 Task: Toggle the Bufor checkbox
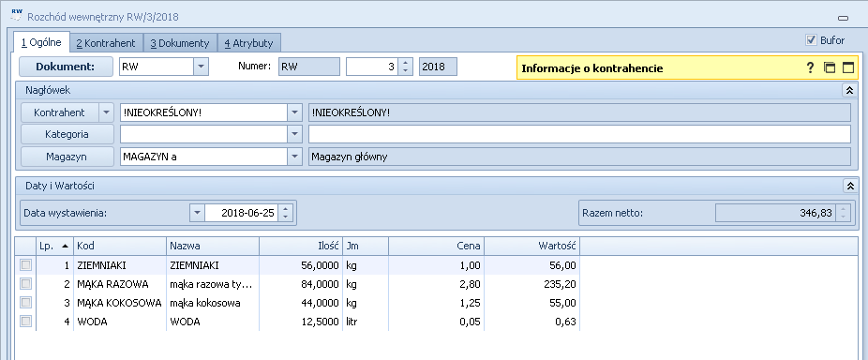click(812, 40)
